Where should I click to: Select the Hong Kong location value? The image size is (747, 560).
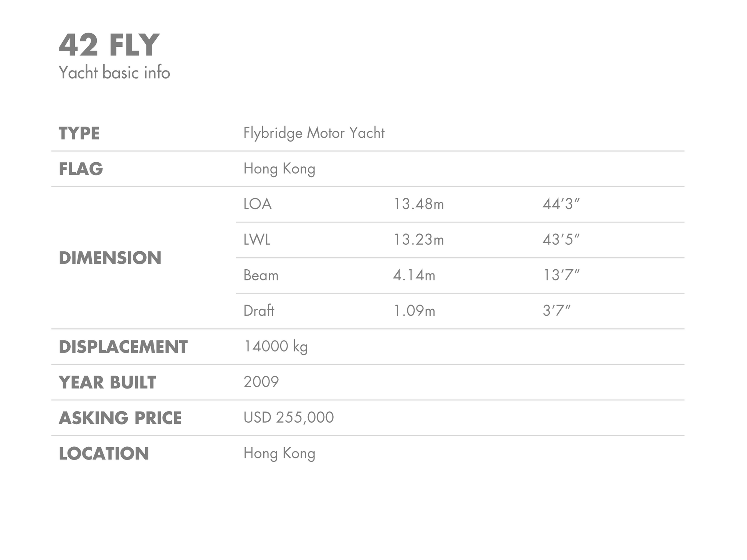pos(279,453)
